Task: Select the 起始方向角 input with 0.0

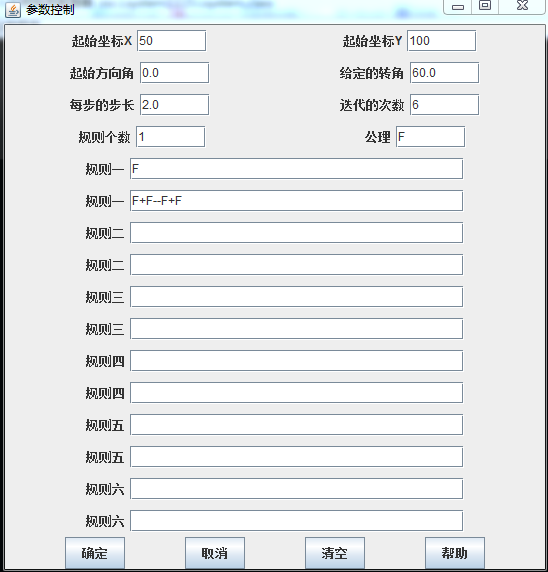Action: 174,73
